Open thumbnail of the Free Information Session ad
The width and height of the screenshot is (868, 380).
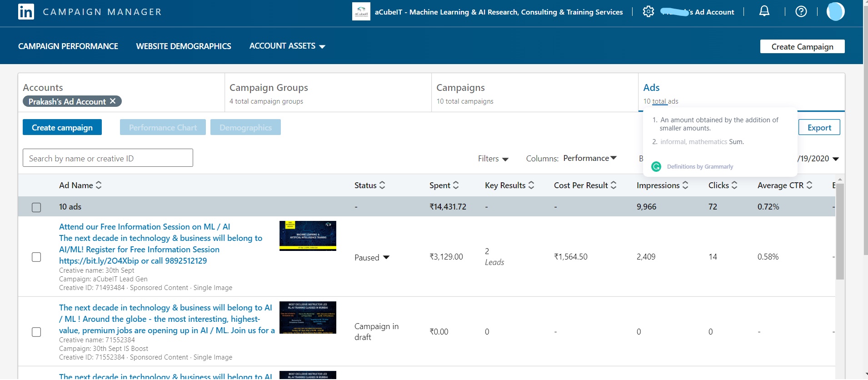point(308,236)
